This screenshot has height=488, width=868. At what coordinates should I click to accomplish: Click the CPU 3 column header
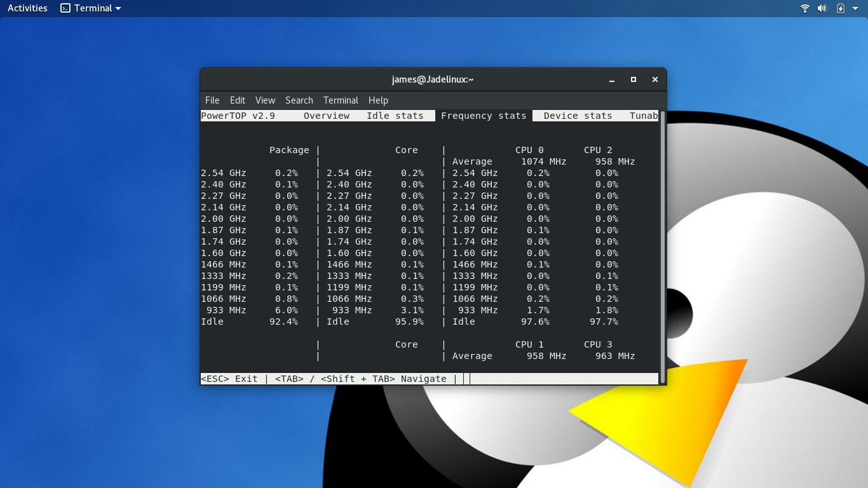coord(598,344)
